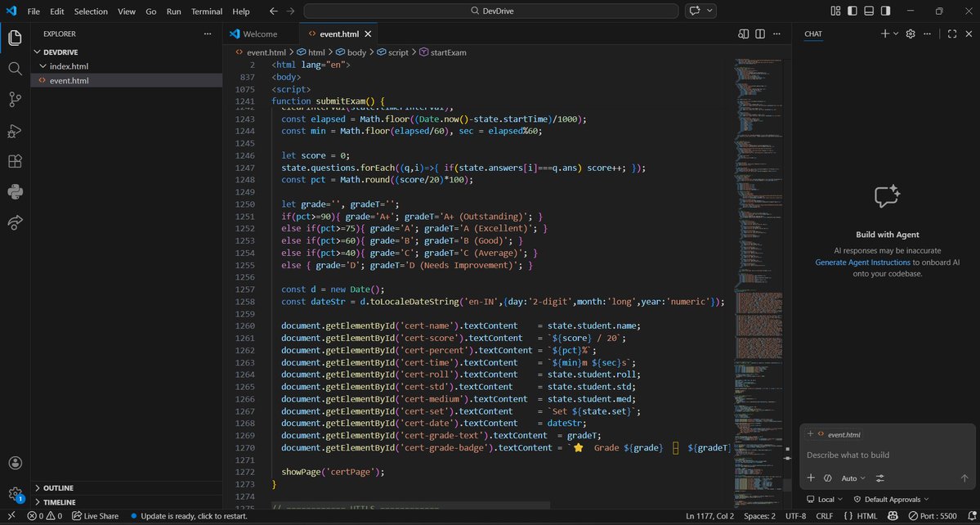The width and height of the screenshot is (980, 525).
Task: Open the Help menu
Action: click(x=240, y=11)
